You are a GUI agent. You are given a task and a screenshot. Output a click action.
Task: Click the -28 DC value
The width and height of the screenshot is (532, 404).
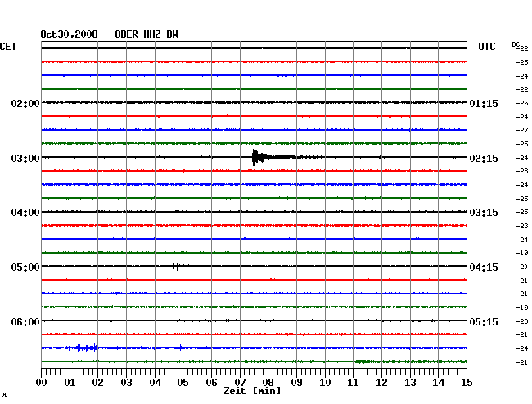pyautogui.click(x=522, y=171)
